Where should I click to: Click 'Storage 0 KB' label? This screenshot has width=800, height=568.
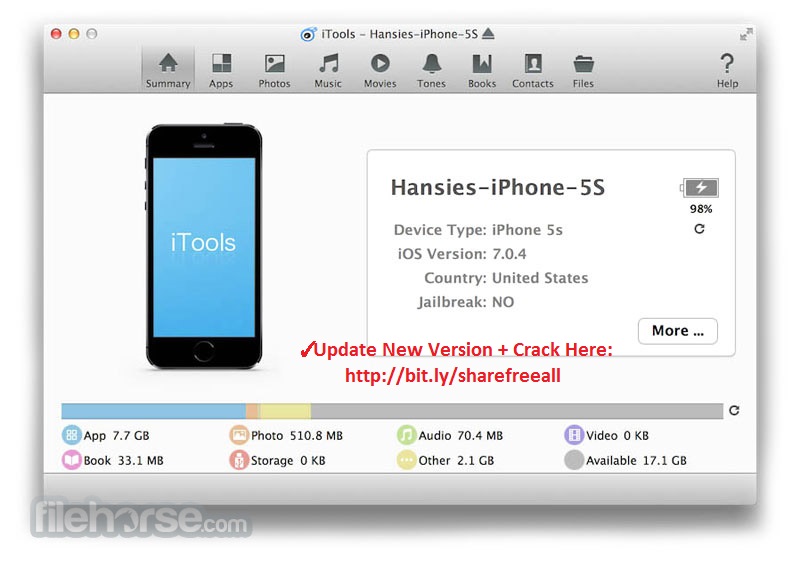pyautogui.click(x=288, y=460)
